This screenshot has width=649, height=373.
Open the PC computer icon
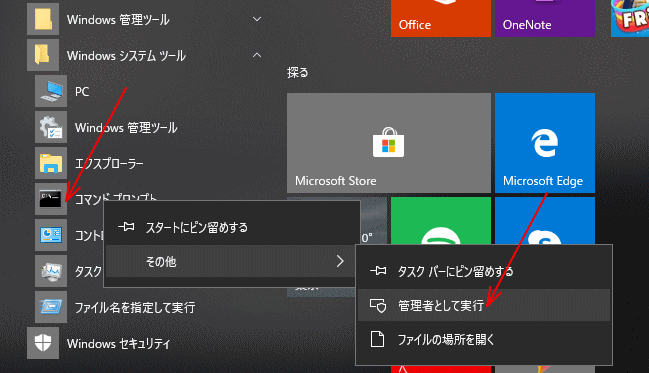[x=51, y=91]
